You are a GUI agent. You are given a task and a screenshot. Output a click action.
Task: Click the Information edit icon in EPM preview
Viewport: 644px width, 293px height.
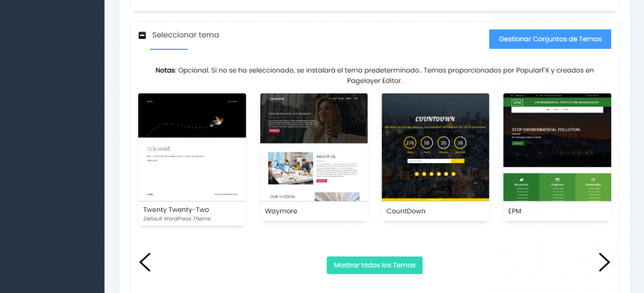[593, 179]
